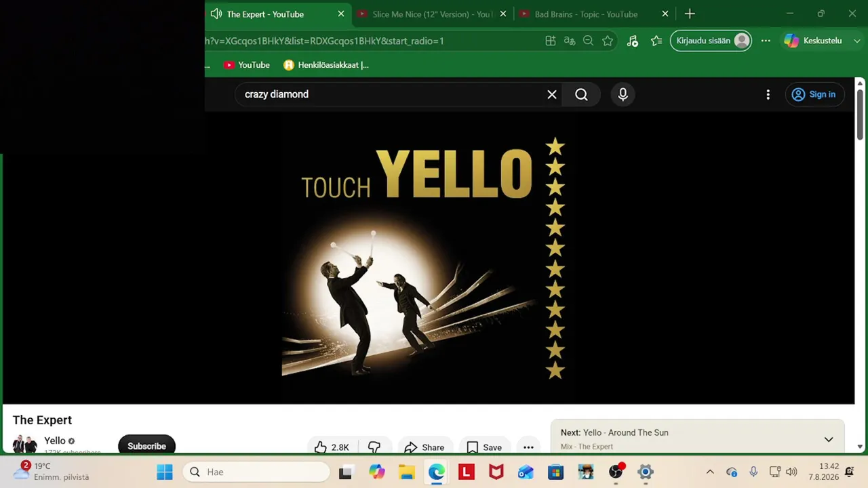Close the Bad Brains - Topic tab
868x488 pixels.
[665, 14]
